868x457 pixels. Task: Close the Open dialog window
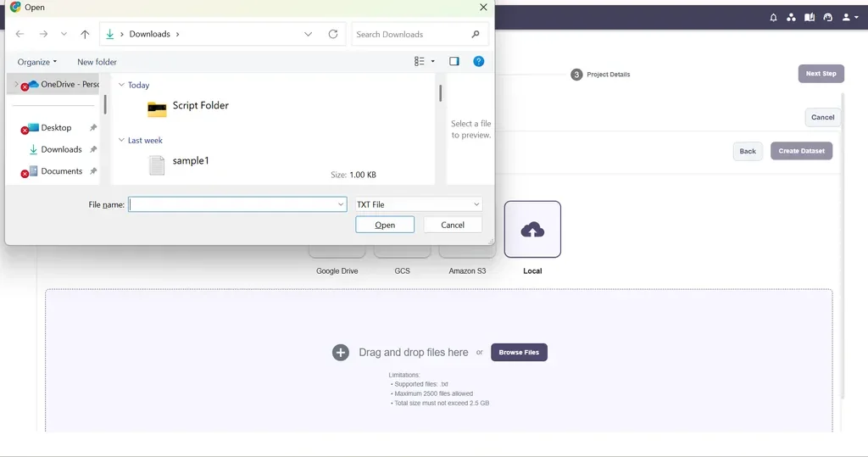[x=483, y=7]
